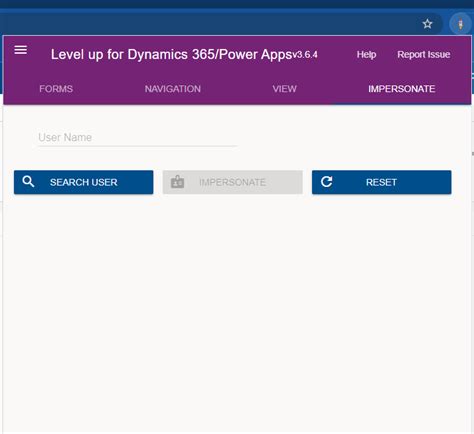Switch to the NAVIGATION tab

(x=173, y=89)
